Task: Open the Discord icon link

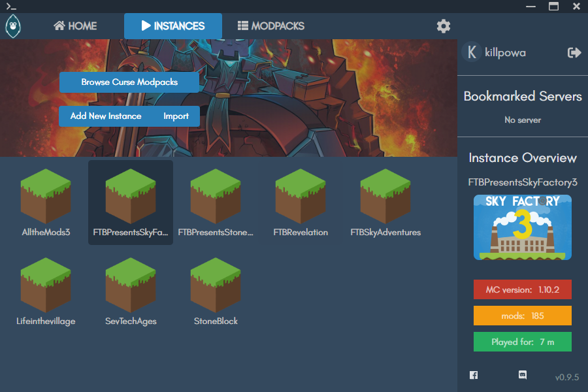Action: (523, 375)
